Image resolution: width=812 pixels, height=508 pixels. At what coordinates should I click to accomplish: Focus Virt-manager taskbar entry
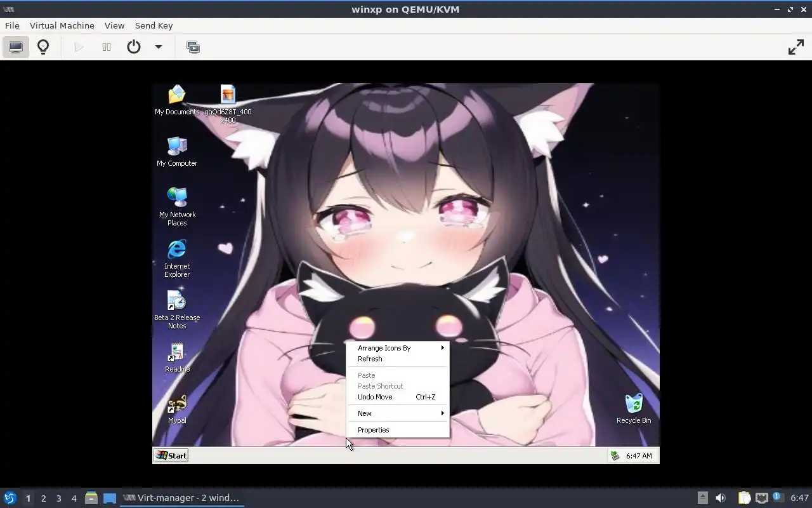[182, 498]
